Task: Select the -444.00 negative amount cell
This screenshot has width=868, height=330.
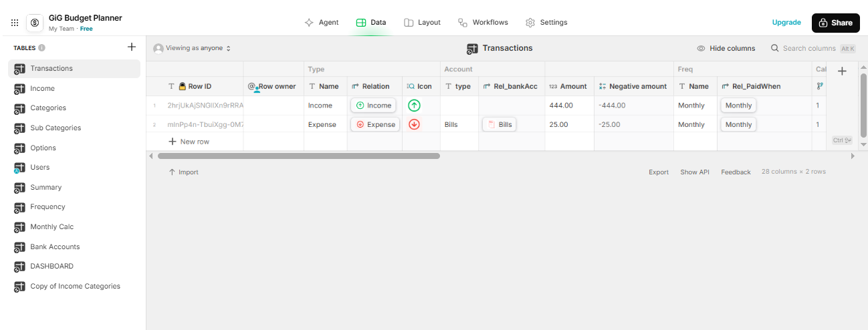Action: point(634,106)
